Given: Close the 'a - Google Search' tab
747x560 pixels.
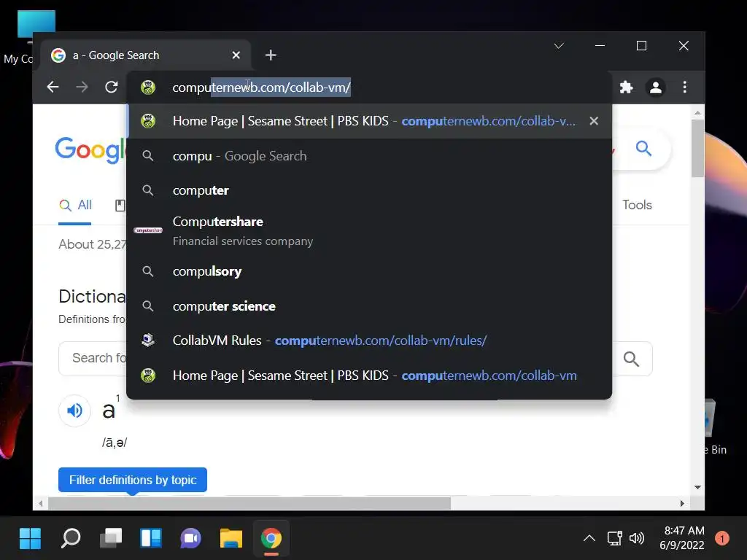Looking at the screenshot, I should click(236, 55).
